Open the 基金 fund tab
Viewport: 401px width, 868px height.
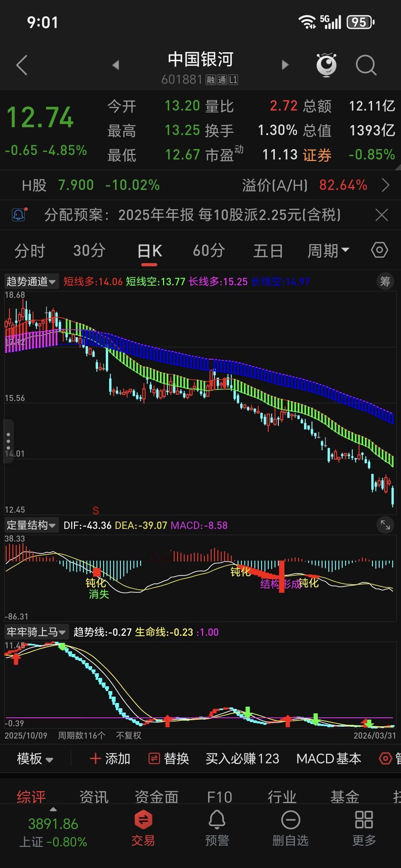click(345, 796)
